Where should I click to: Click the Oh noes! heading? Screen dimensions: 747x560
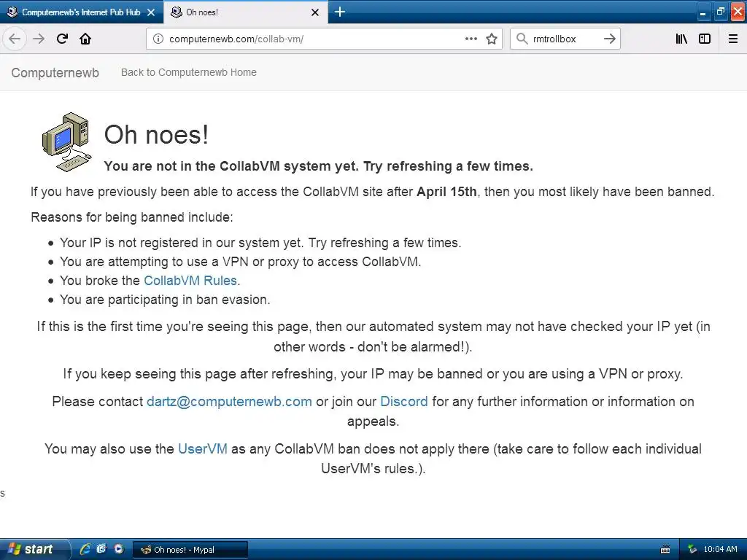pos(156,134)
